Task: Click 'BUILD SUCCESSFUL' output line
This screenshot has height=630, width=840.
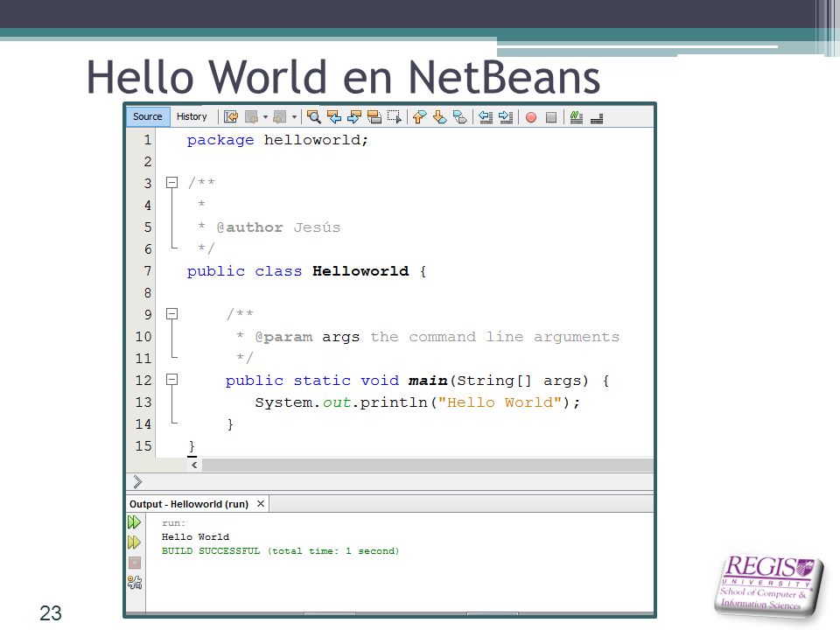Action: (280, 550)
